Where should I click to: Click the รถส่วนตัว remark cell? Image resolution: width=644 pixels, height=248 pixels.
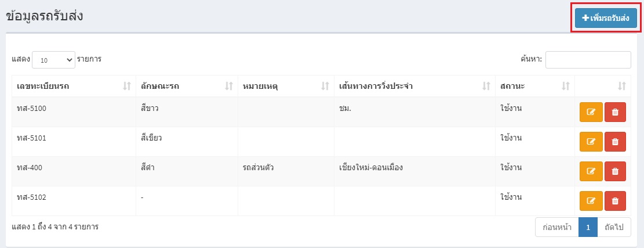286,171
